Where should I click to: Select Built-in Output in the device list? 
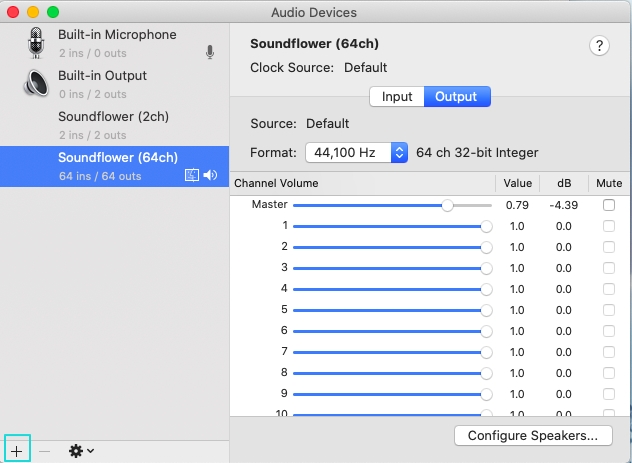114,84
